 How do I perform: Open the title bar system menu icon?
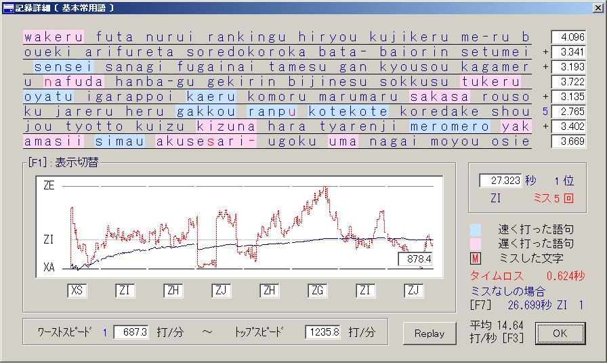coord(8,7)
